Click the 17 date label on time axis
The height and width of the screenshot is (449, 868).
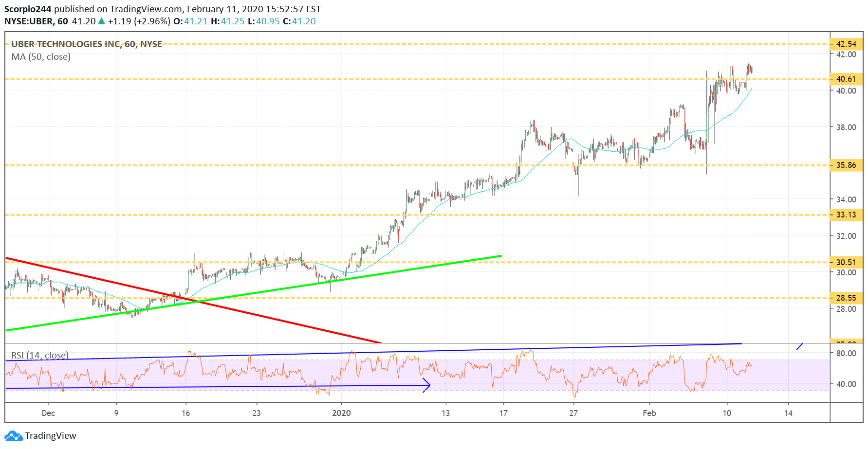(x=503, y=413)
